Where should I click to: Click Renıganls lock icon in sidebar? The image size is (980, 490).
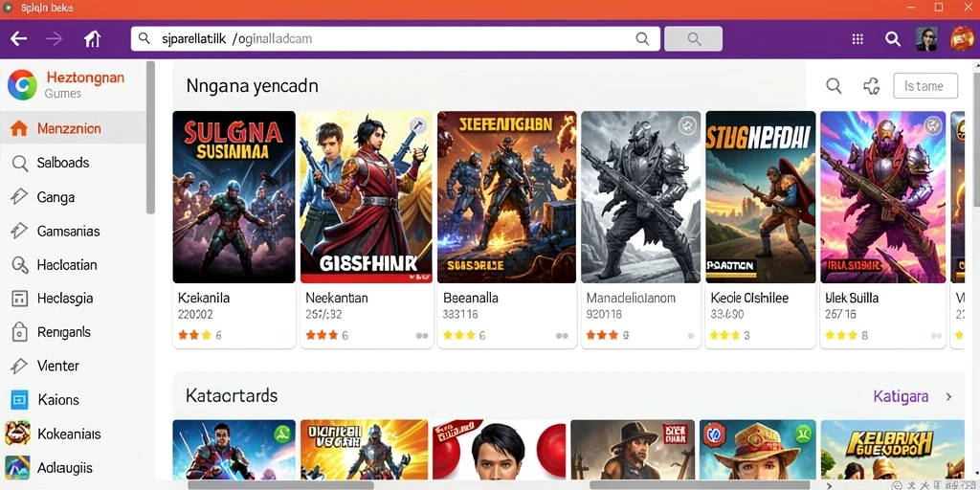20,332
